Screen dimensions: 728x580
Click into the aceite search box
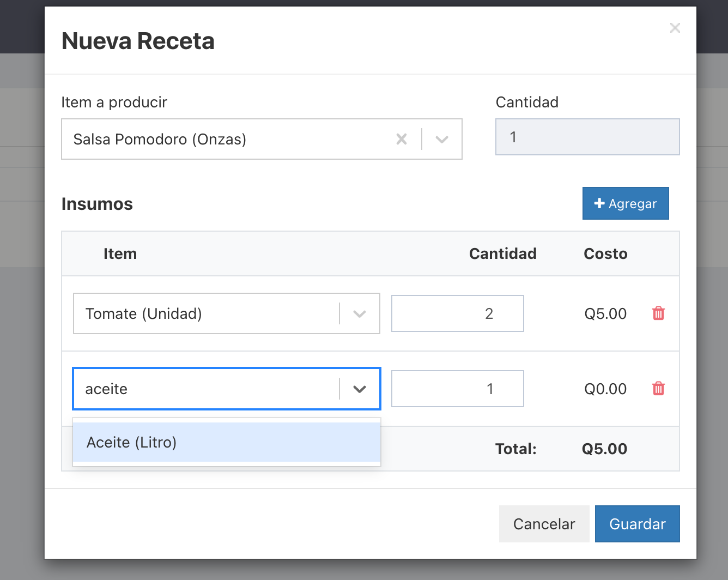point(207,389)
